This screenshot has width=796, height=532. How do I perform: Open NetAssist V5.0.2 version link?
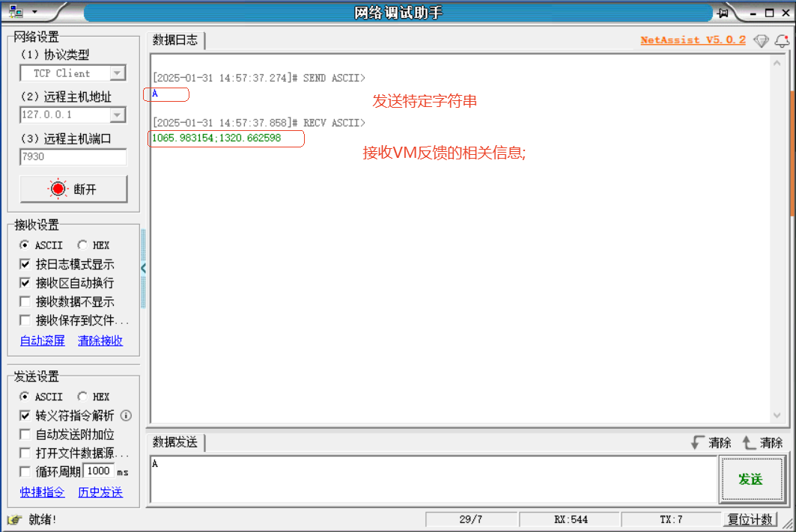693,40
